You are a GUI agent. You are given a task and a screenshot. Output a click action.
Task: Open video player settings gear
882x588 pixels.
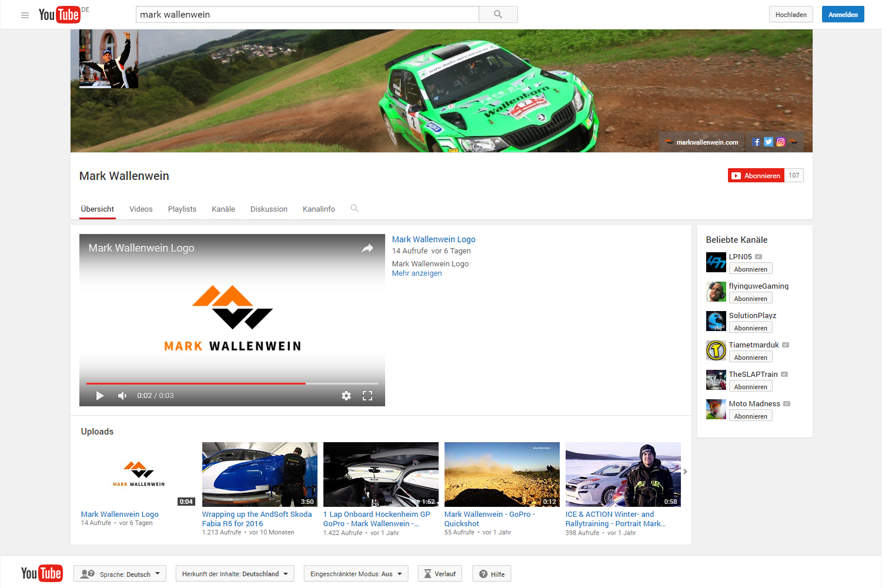[x=346, y=396]
